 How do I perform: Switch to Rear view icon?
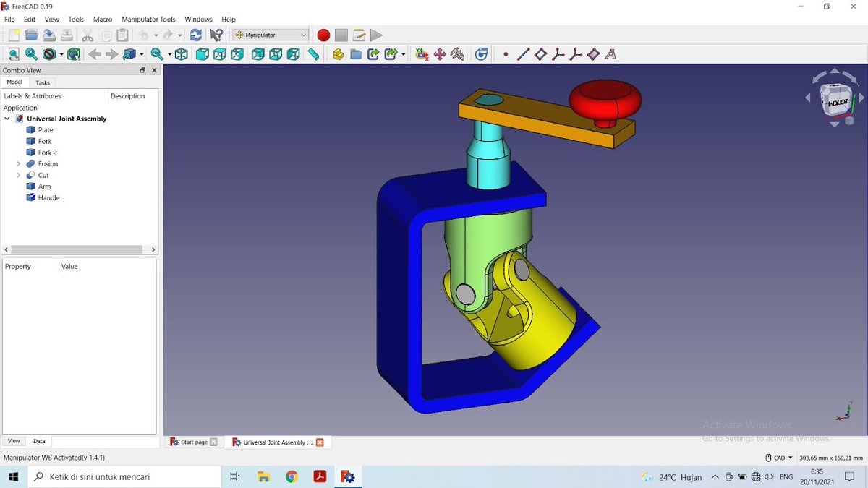click(258, 54)
